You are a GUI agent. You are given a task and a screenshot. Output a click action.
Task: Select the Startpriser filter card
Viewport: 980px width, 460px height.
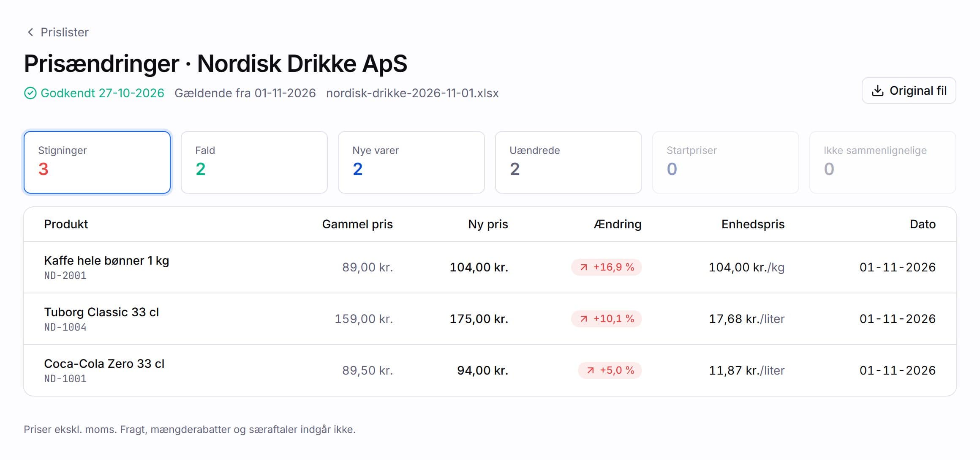(x=726, y=162)
